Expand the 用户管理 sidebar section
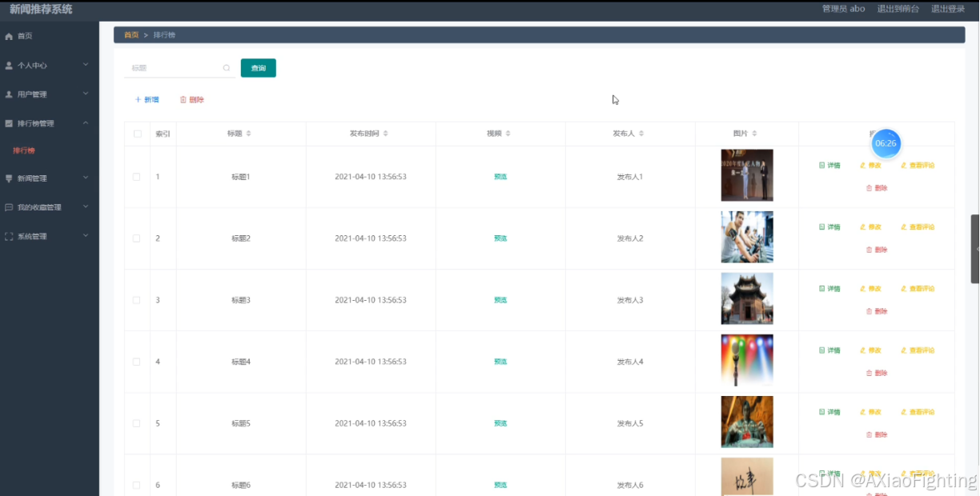 click(x=50, y=94)
